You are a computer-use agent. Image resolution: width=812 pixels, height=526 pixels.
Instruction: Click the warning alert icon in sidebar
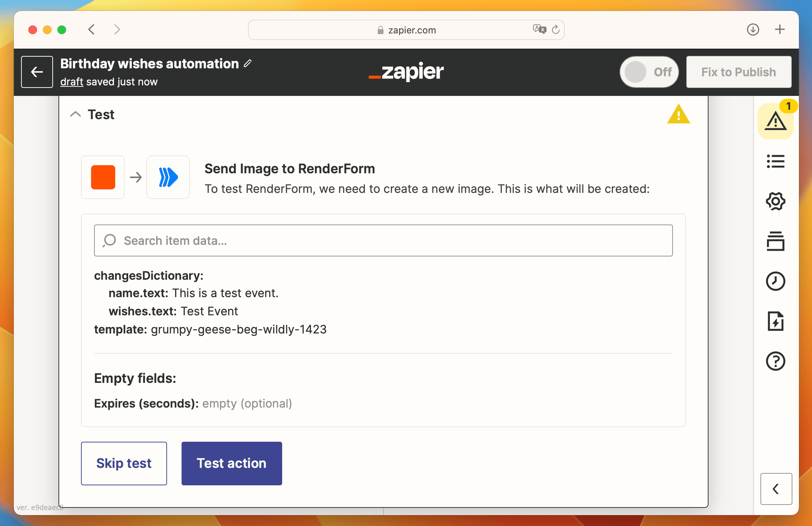775,121
